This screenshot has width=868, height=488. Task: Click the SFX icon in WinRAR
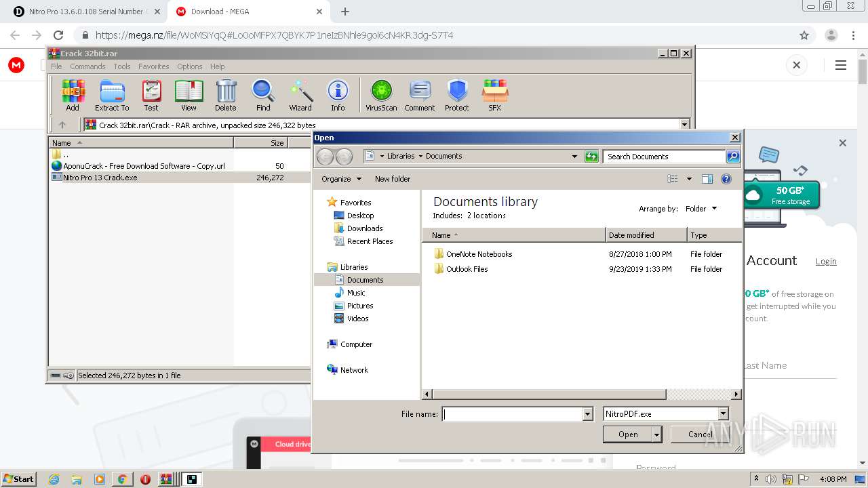[x=495, y=95]
